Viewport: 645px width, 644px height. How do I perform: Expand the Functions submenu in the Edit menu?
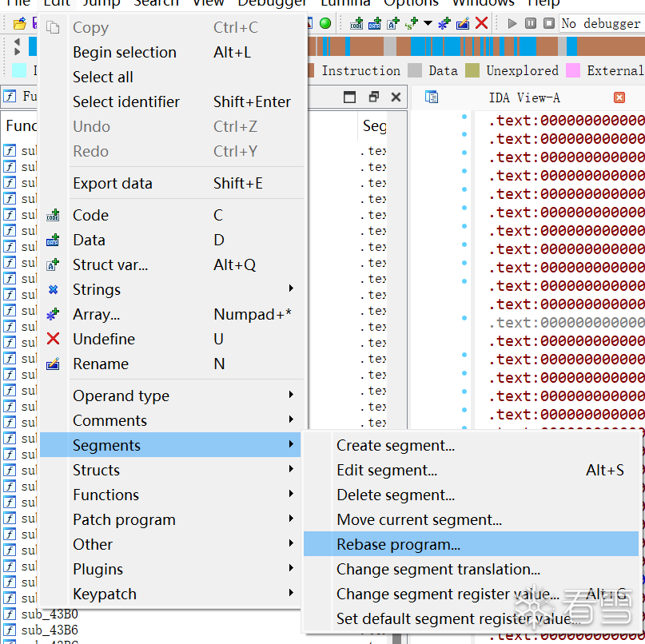click(x=172, y=495)
